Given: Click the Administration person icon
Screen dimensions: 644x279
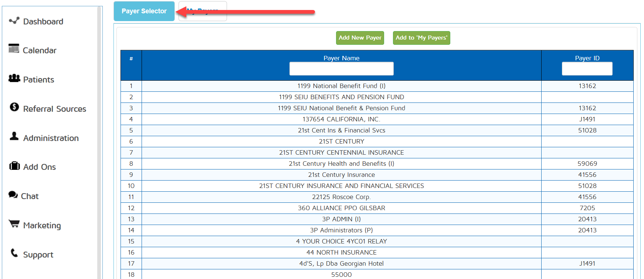Looking at the screenshot, I should [x=14, y=136].
